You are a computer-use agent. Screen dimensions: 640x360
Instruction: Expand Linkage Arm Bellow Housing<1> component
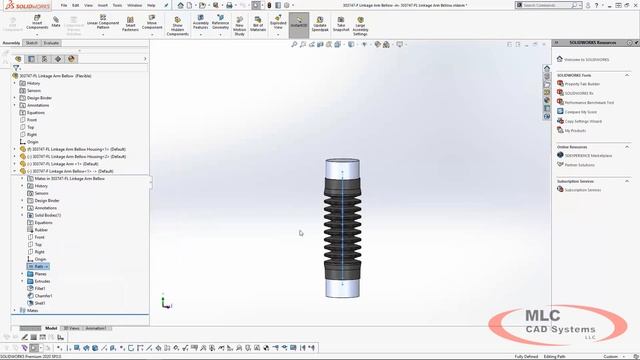coord(15,149)
